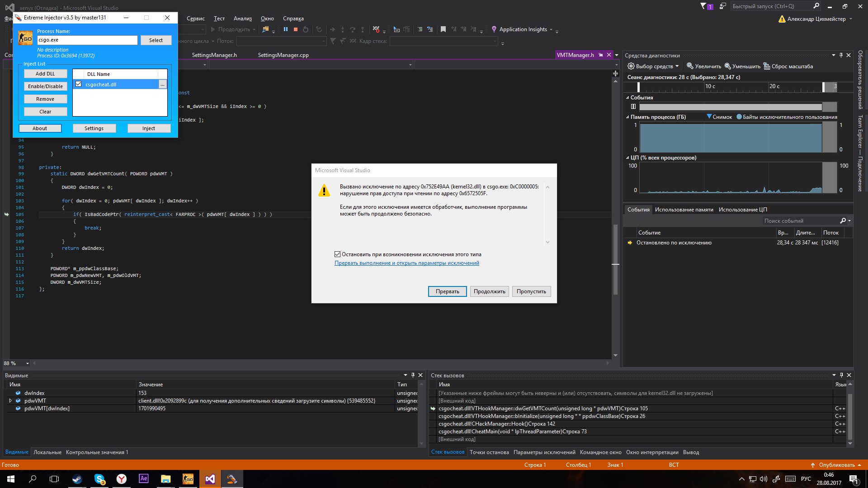Click the restart debugging icon
The height and width of the screenshot is (488, 868).
pyautogui.click(x=306, y=29)
